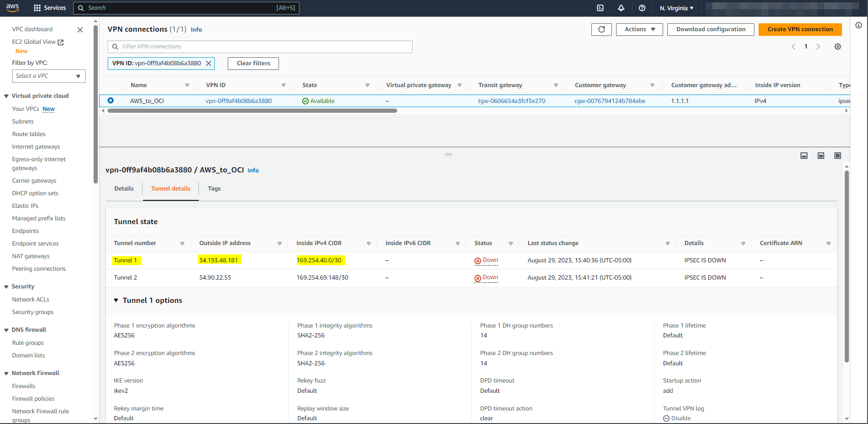Open the notifications bell
Viewport: 868px width, 424px height.
[621, 8]
